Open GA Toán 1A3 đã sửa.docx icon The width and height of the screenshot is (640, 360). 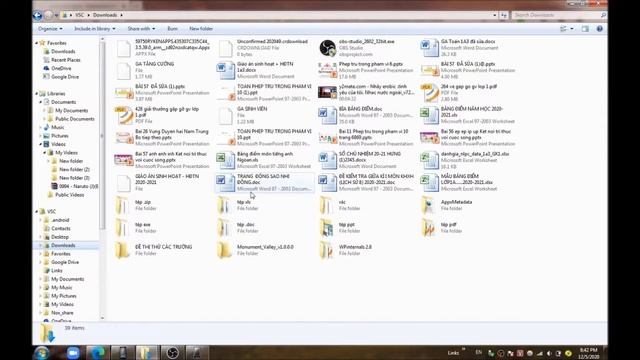[x=429, y=48]
